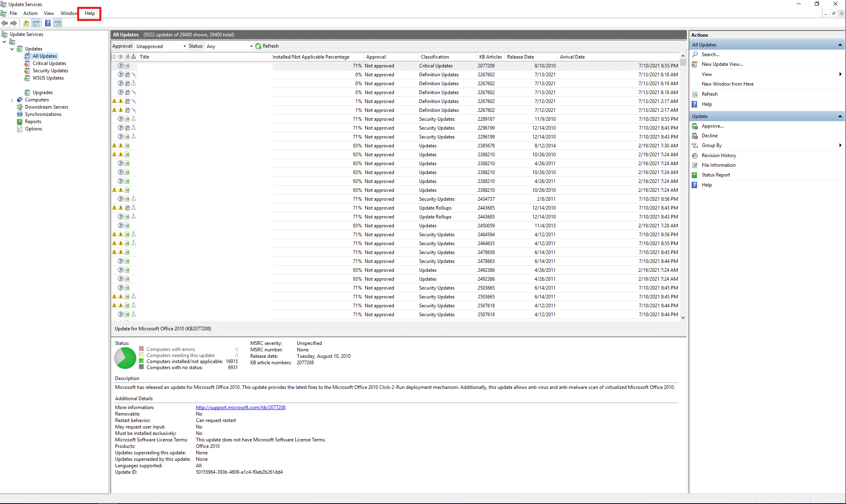Select the Security Updates node icon
Image resolution: width=846 pixels, height=504 pixels.
click(27, 71)
